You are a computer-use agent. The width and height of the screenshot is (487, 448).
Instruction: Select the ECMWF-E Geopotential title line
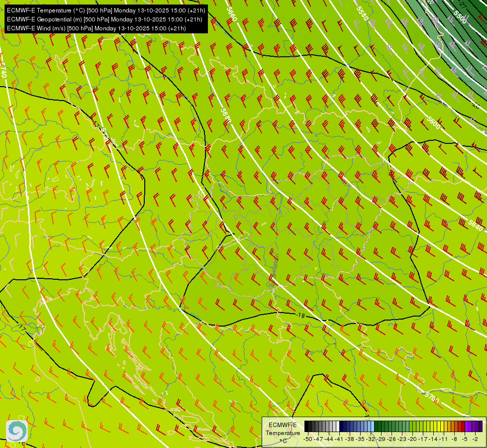click(x=104, y=19)
